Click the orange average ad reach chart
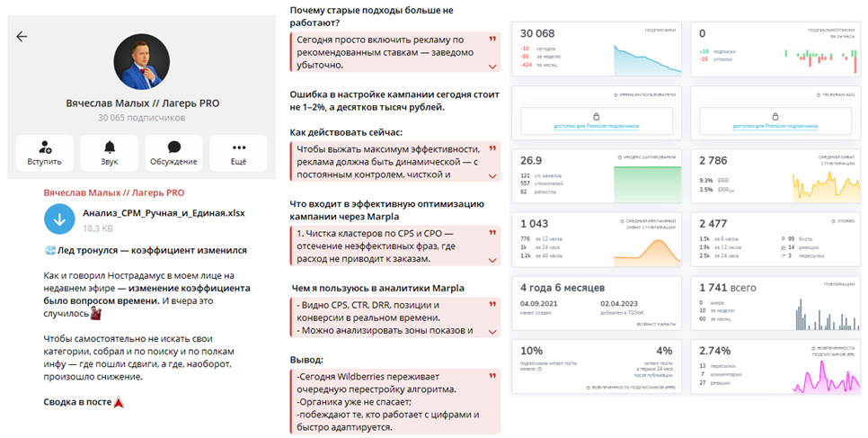The image size is (868, 438). point(645,251)
